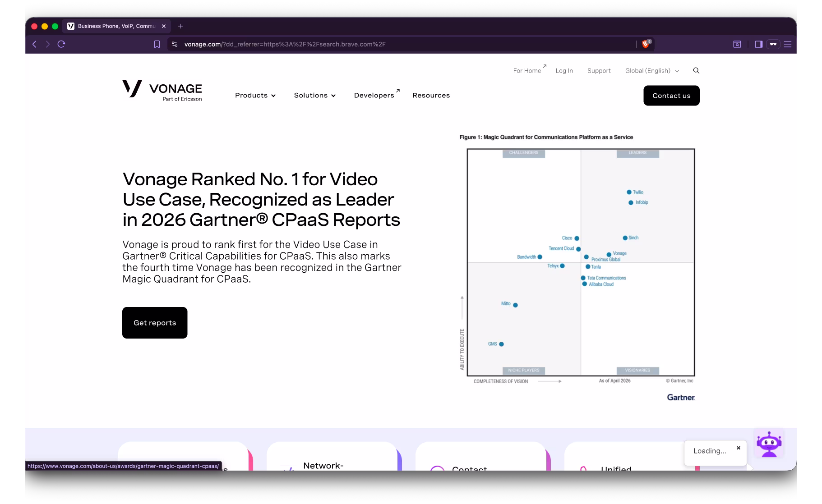Click the Log In link
This screenshot has height=504, width=822.
[564, 71]
